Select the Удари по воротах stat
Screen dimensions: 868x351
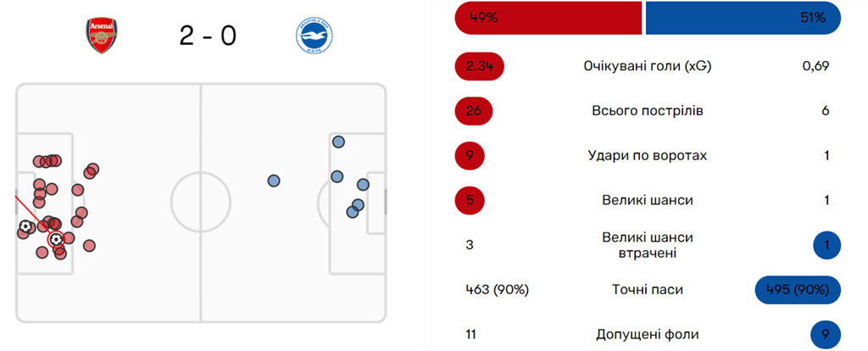coord(647,156)
